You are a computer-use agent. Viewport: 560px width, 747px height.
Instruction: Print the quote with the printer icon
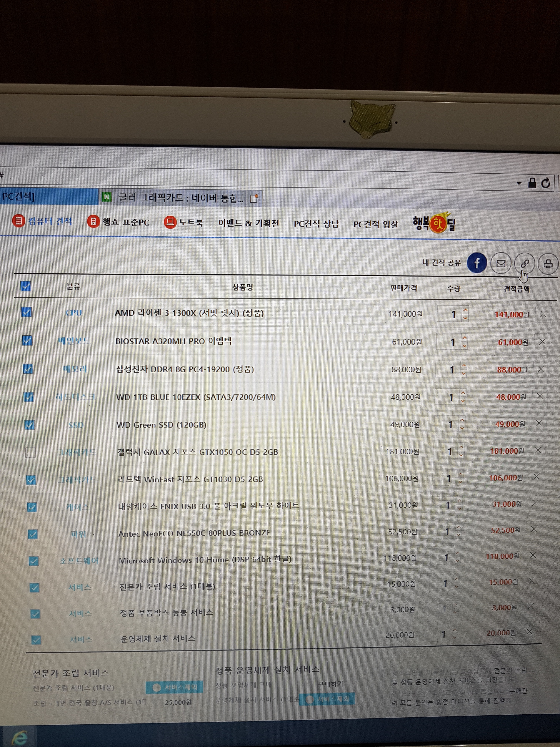548,264
